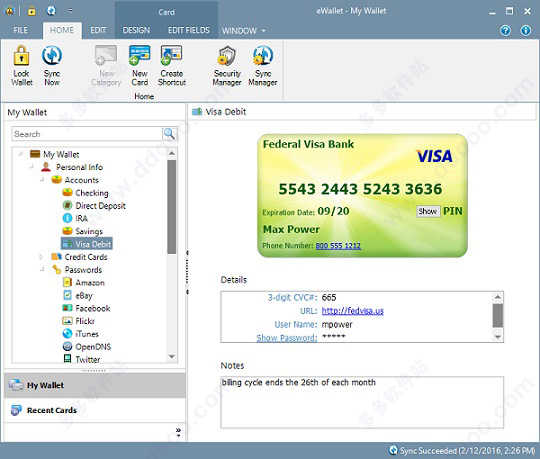Open the Window menu dropdown
This screenshot has width=540, height=459.
coord(243,31)
